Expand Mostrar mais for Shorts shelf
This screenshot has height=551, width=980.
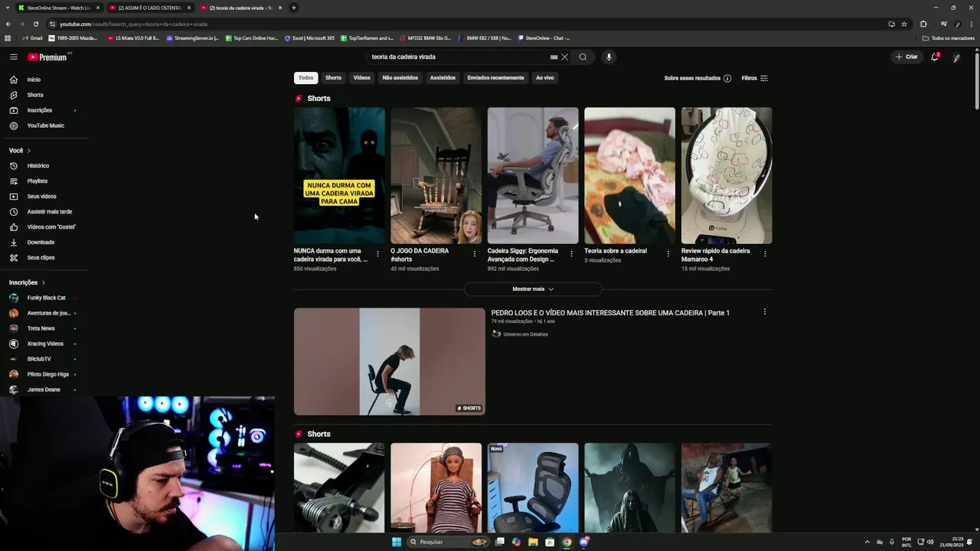click(533, 289)
